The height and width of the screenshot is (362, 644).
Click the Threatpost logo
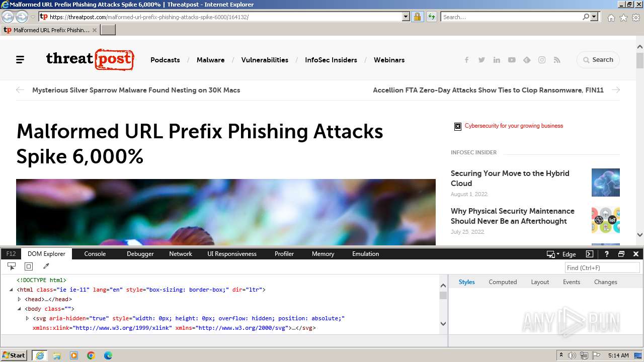(x=90, y=59)
